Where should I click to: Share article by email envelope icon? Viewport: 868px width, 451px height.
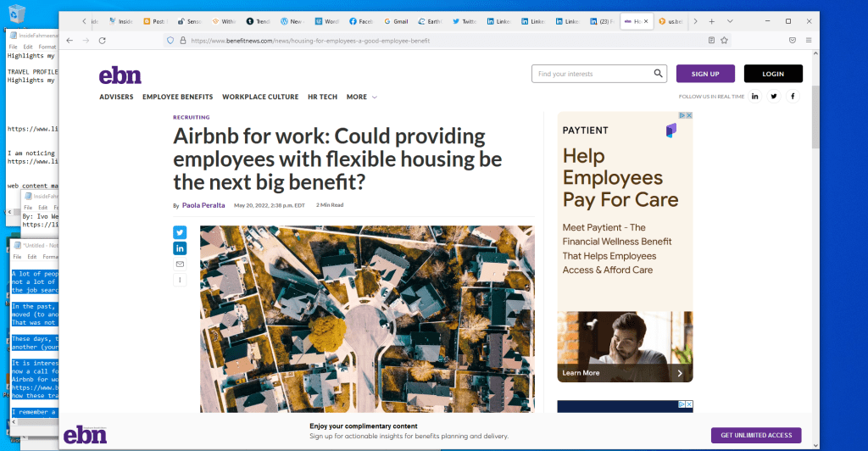pyautogui.click(x=180, y=264)
